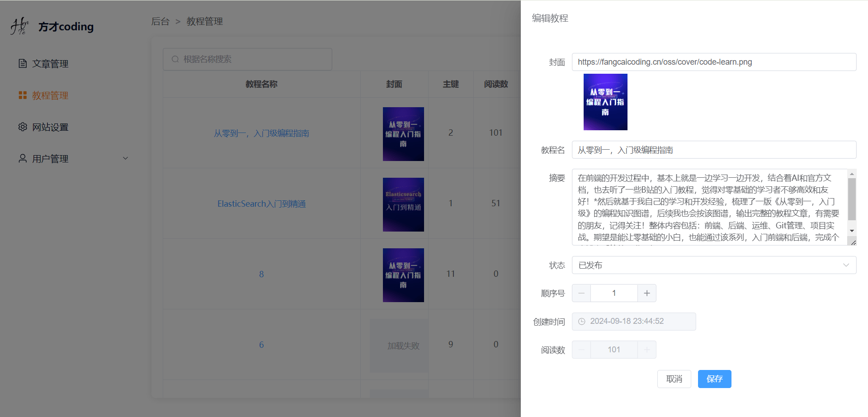
Task: Click cover preview image in edit drawer
Action: pos(605,102)
